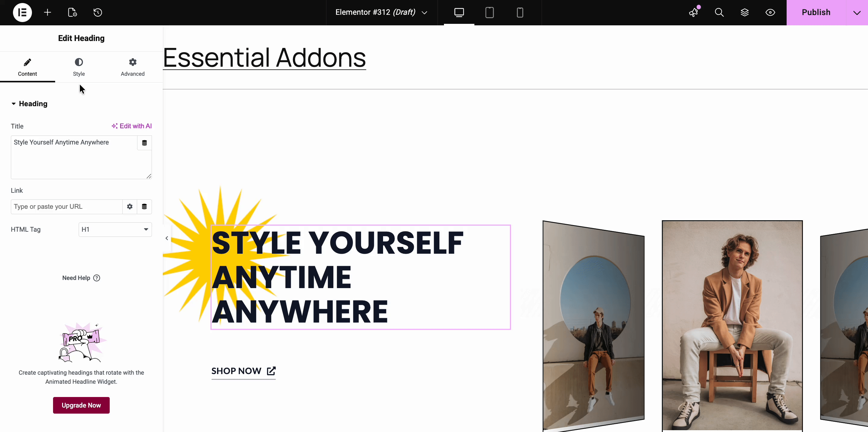868x432 pixels.
Task: Open the What's New megaphone notifications
Action: pyautogui.click(x=693, y=12)
